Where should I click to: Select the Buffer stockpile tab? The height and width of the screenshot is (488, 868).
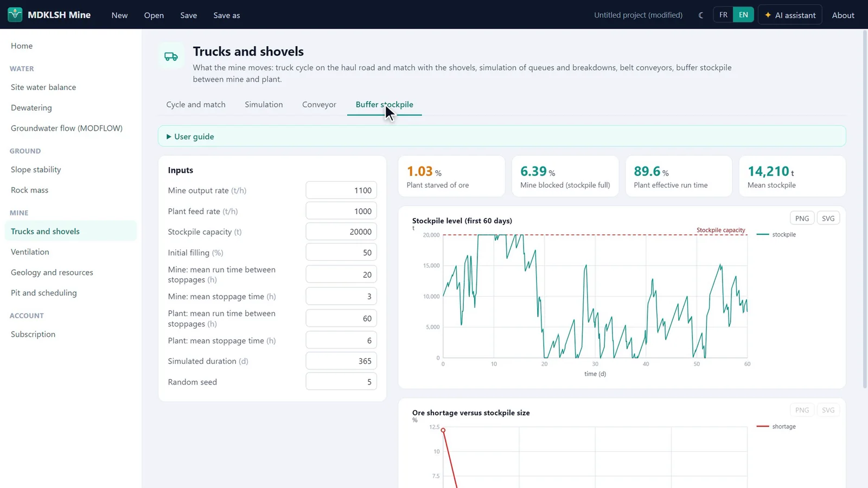(x=385, y=104)
